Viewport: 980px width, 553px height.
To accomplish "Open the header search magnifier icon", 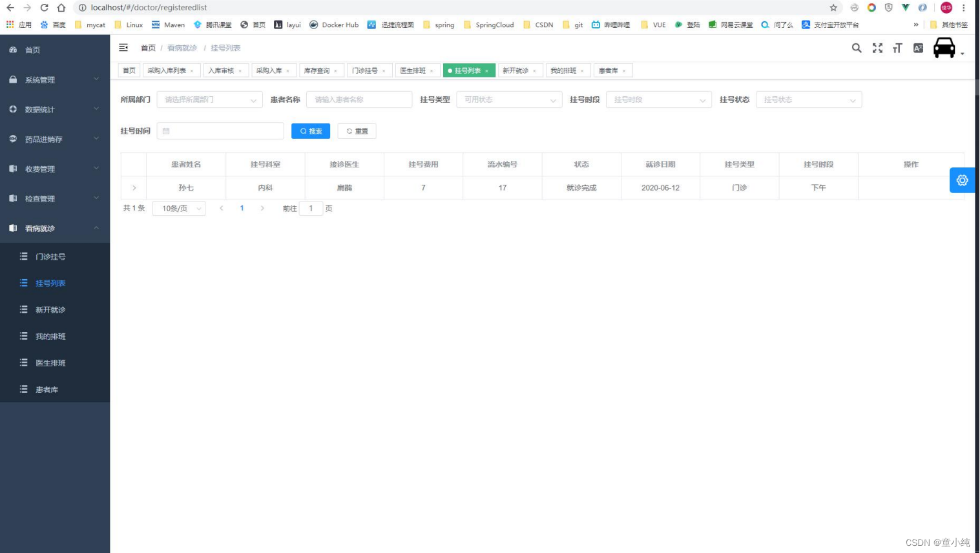I will point(857,48).
